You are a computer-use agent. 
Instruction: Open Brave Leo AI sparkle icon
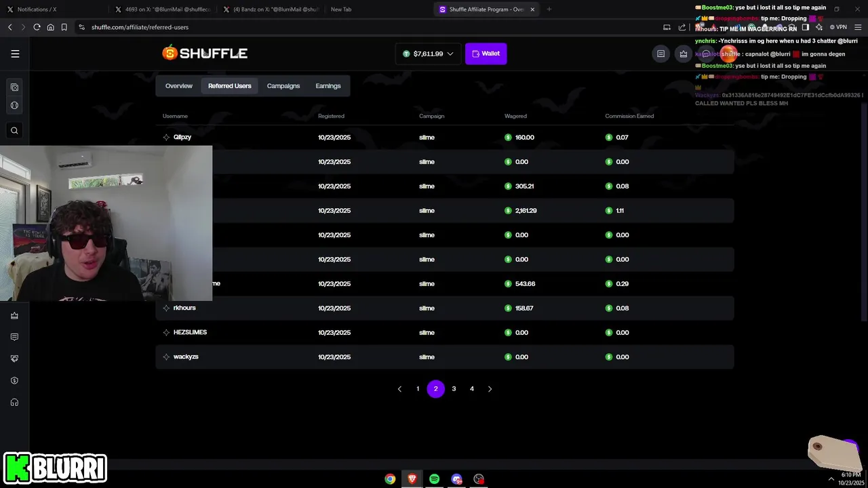(x=818, y=27)
